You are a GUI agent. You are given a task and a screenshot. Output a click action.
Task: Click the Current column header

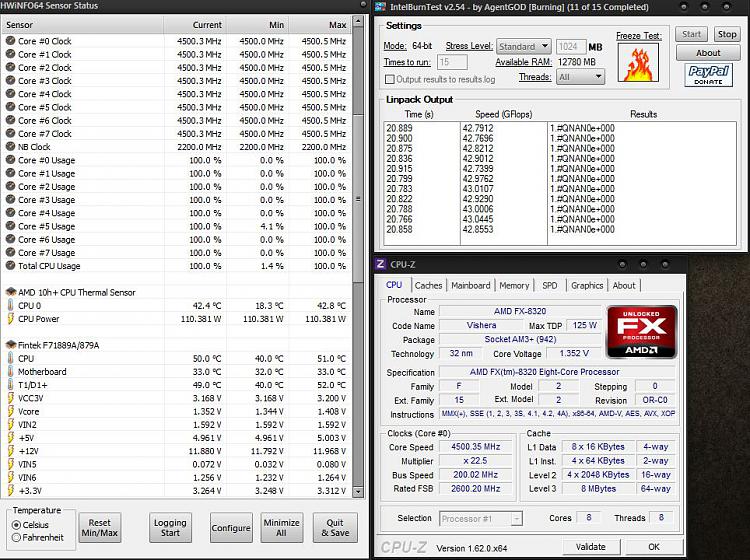click(x=195, y=25)
